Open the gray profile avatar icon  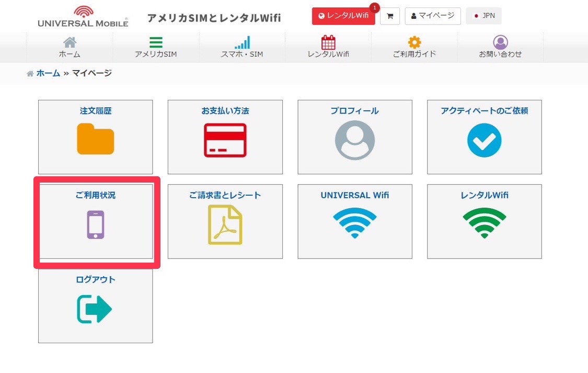tap(355, 140)
